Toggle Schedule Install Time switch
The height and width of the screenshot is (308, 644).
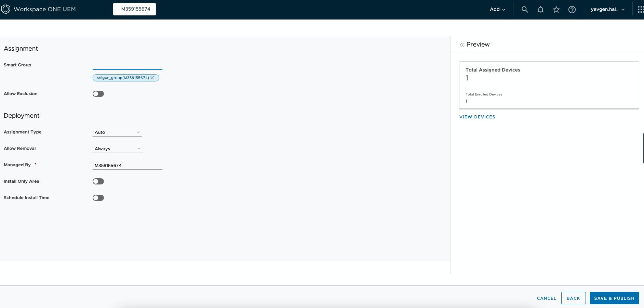(98, 198)
